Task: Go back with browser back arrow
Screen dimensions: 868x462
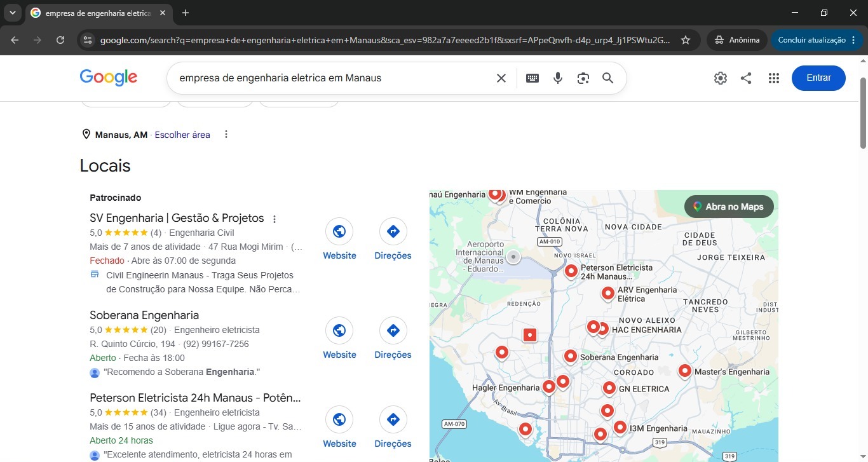Action: click(15, 40)
